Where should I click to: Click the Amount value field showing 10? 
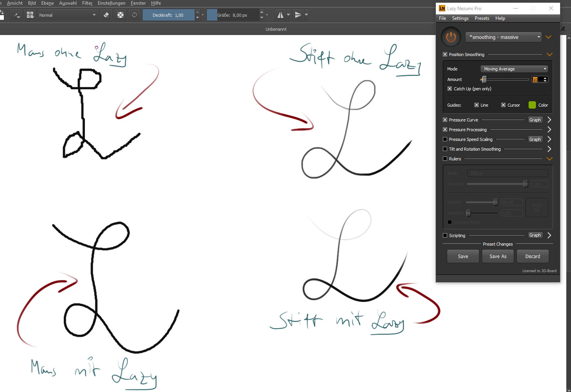[537, 79]
